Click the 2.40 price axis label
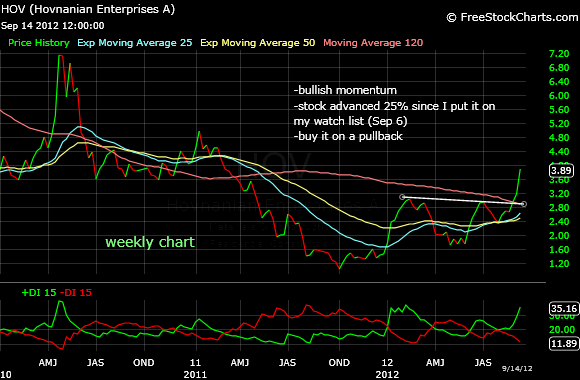Viewport: 580px width, 380px height. [559, 222]
